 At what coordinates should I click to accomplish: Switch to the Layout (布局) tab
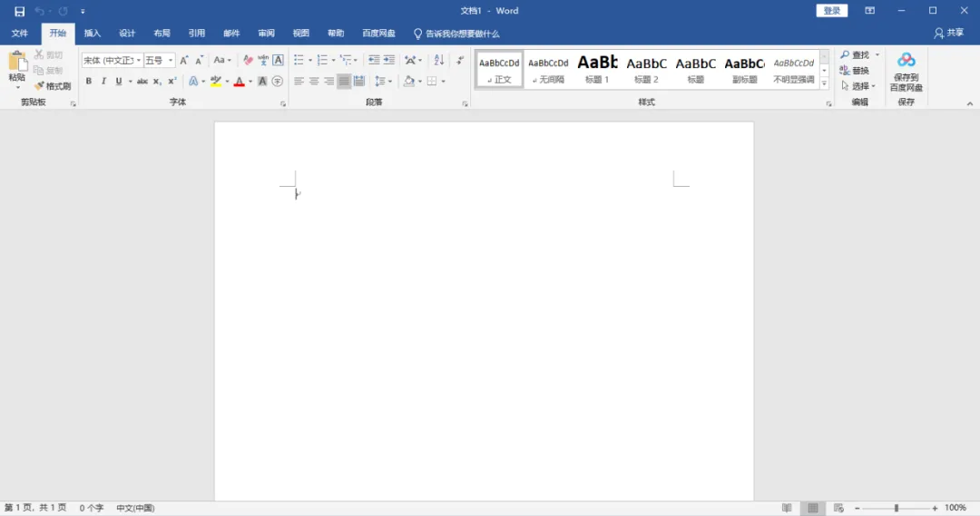pyautogui.click(x=162, y=34)
